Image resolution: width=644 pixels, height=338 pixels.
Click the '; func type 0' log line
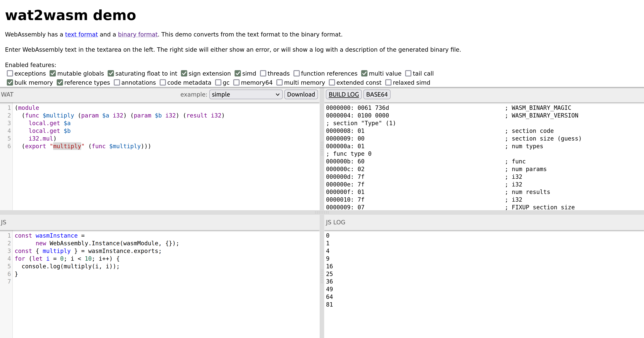tap(348, 154)
